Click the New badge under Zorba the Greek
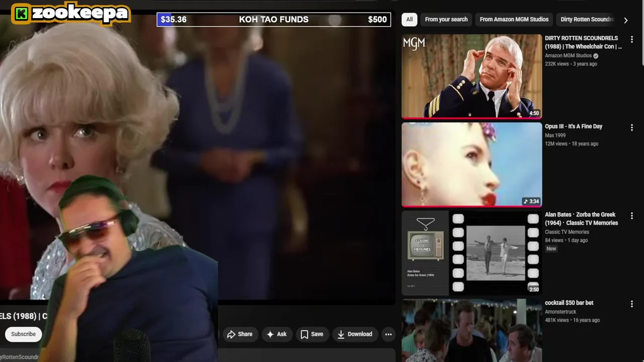The image size is (644, 362). pyautogui.click(x=551, y=249)
